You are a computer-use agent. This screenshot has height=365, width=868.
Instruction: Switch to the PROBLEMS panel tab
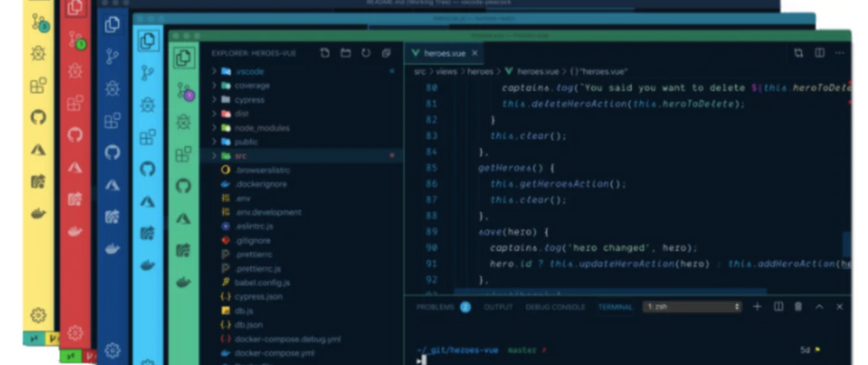point(435,307)
